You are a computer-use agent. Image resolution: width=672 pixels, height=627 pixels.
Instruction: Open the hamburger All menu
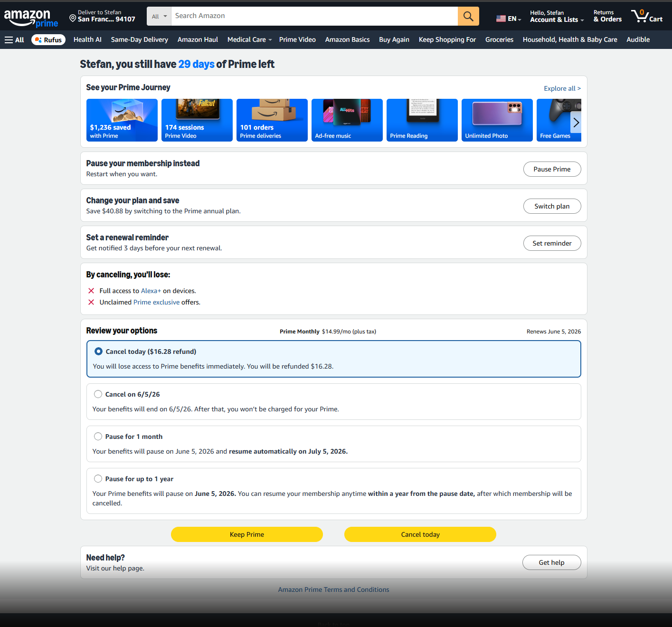(x=14, y=40)
